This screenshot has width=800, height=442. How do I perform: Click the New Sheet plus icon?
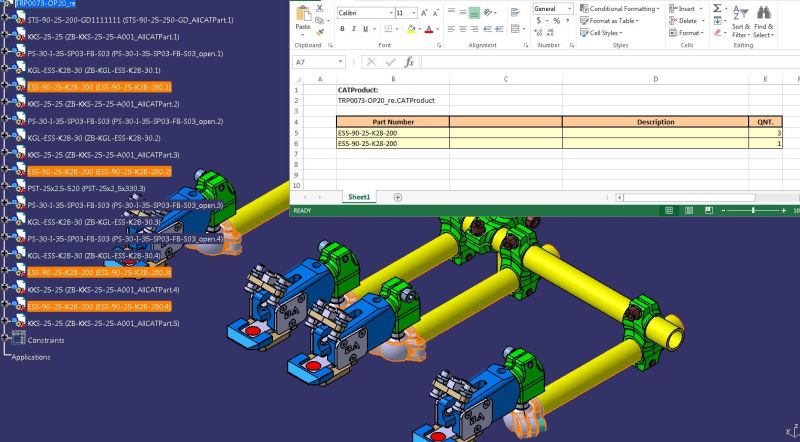coord(397,198)
